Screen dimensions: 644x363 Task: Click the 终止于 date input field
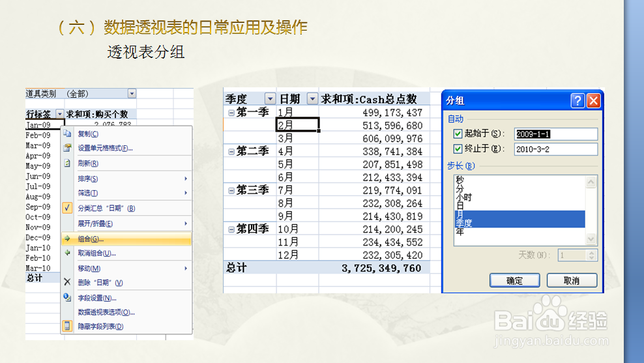click(555, 149)
